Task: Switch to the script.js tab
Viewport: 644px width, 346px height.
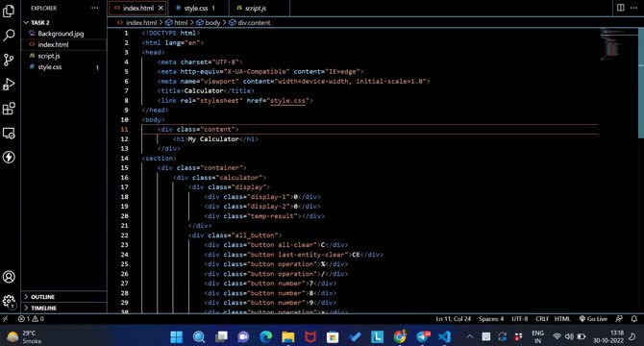Action: (x=255, y=9)
